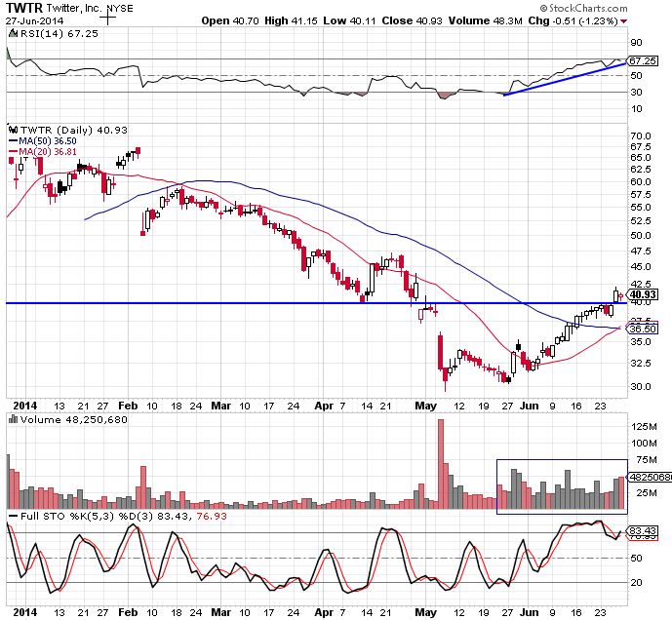Click the volume bars icon beside Volume label
Screen dimensions: 672x620
point(14,419)
